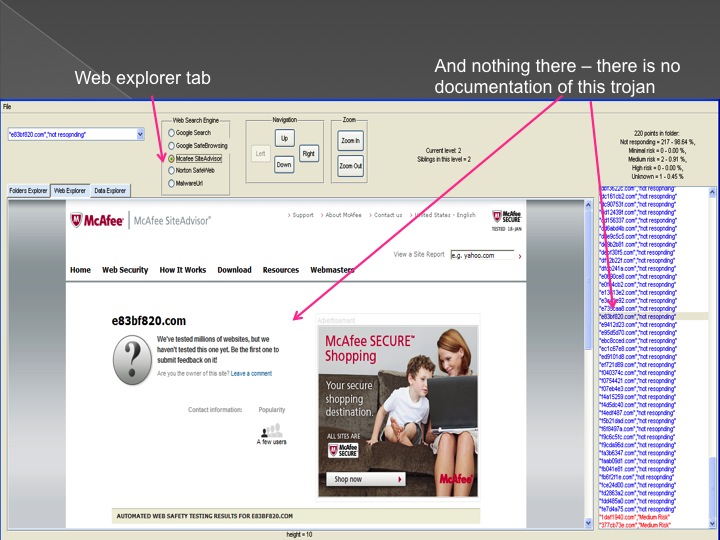
Task: Click the question mark untested-site icon
Action: coord(132,360)
